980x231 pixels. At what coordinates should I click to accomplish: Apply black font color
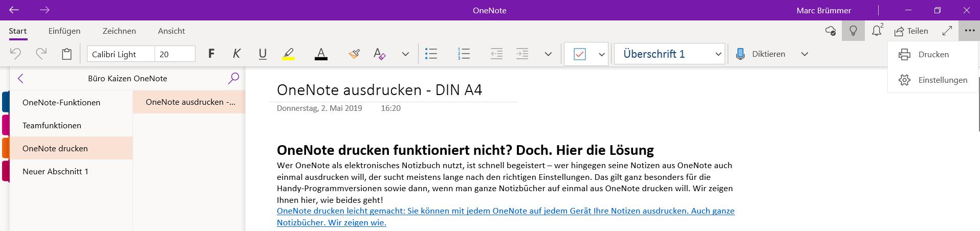point(321,54)
